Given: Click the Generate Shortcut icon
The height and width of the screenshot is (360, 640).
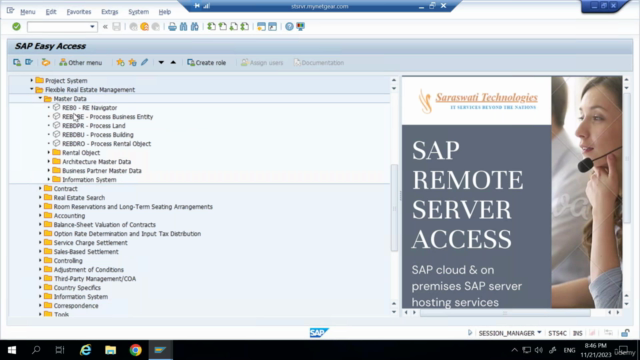Looking at the screenshot, I should (x=272, y=27).
